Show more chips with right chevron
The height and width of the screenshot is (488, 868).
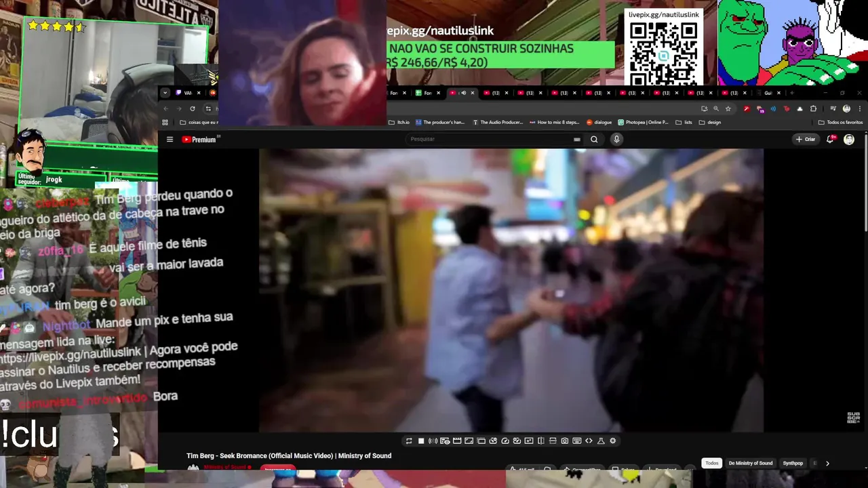pyautogui.click(x=827, y=464)
